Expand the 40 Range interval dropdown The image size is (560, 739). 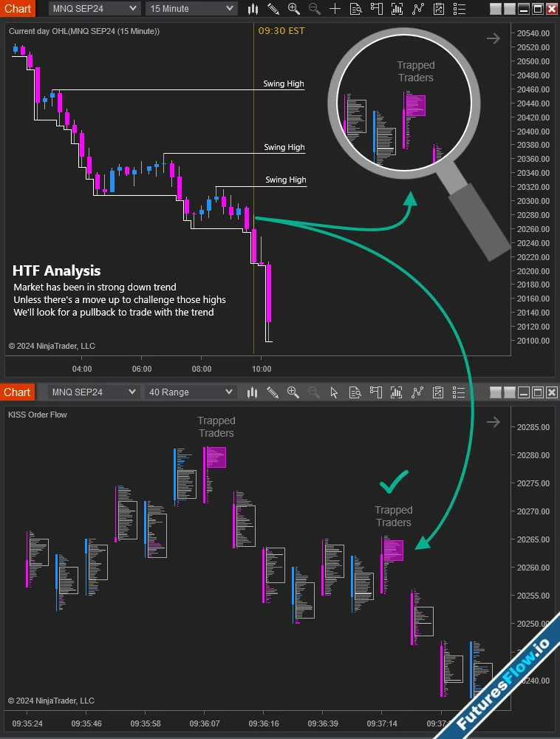click(x=191, y=392)
